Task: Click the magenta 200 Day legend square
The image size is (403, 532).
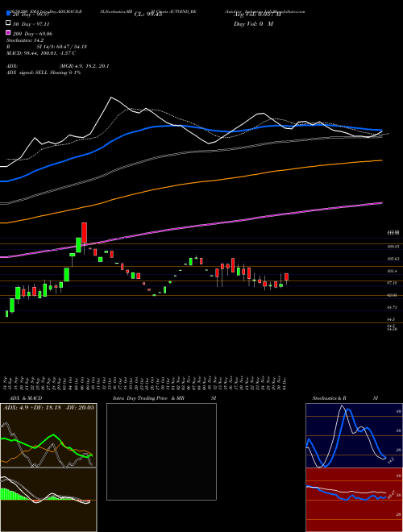Action: [x=8, y=33]
